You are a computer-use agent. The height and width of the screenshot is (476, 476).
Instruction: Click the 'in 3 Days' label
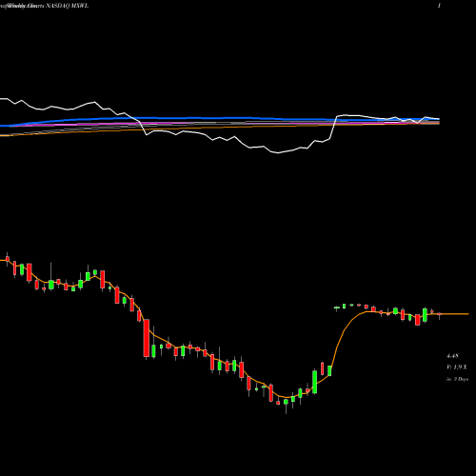[457, 379]
